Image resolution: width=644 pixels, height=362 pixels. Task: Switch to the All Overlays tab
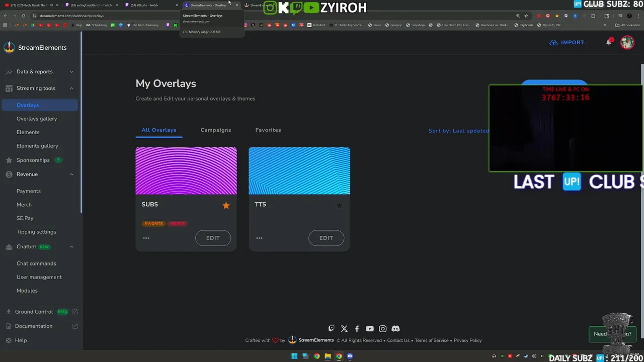(159, 130)
